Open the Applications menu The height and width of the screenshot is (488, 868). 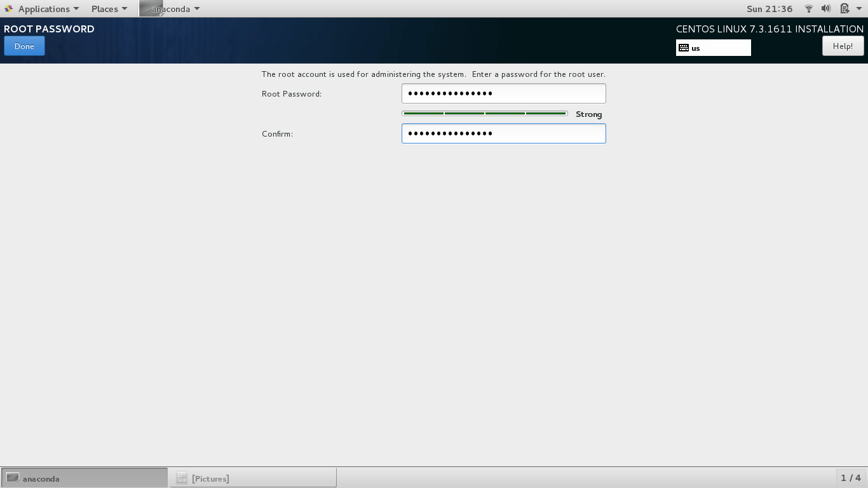43,9
